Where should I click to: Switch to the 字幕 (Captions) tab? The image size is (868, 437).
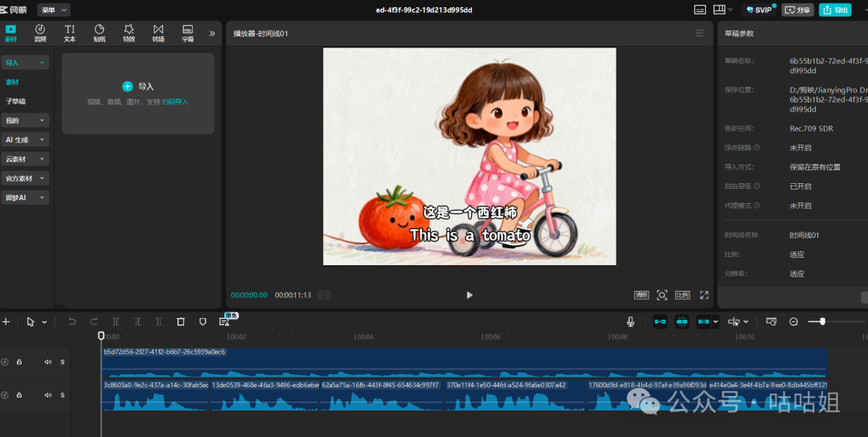point(187,33)
